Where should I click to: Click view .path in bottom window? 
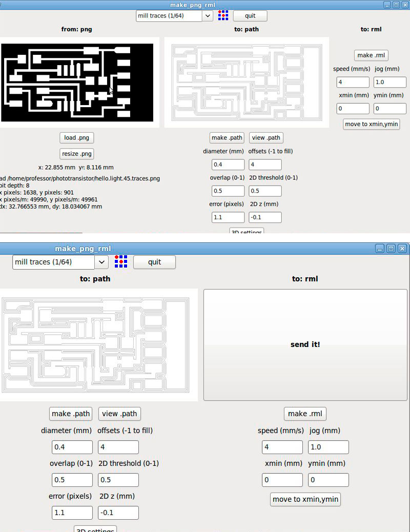point(119,414)
